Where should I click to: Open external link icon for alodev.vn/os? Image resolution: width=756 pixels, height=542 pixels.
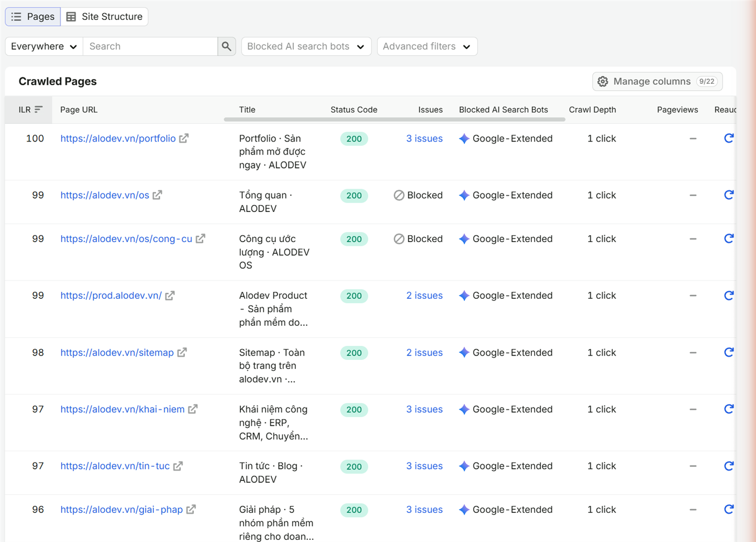point(157,195)
